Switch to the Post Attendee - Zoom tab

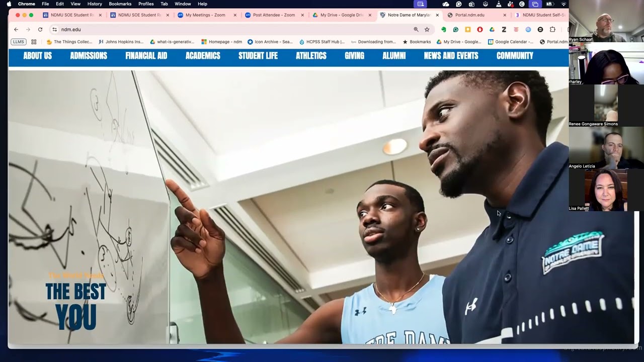pos(274,15)
